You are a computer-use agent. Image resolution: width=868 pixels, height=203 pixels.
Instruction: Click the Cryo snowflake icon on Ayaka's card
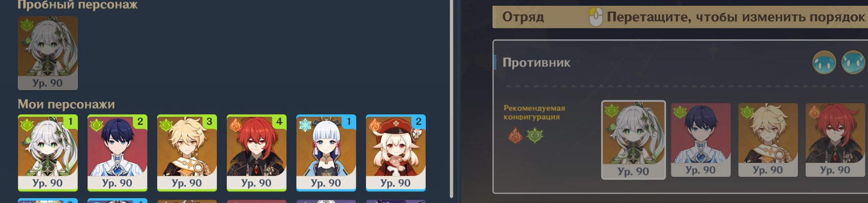coord(305,125)
